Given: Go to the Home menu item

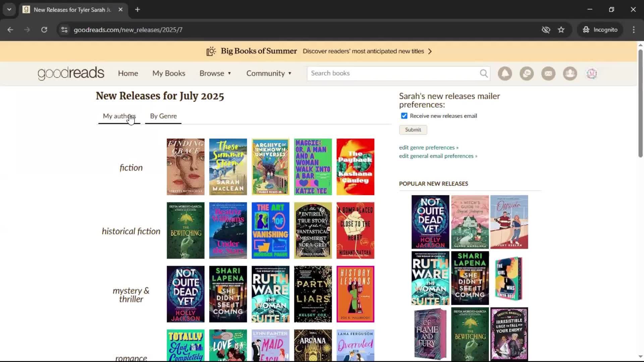Looking at the screenshot, I should 128,73.
